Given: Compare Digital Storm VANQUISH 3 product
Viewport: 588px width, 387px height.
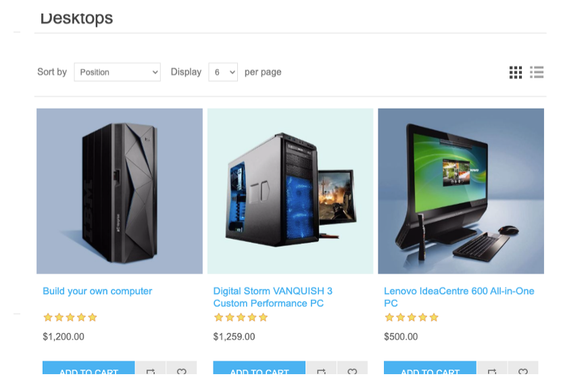Looking at the screenshot, I should (322, 367).
